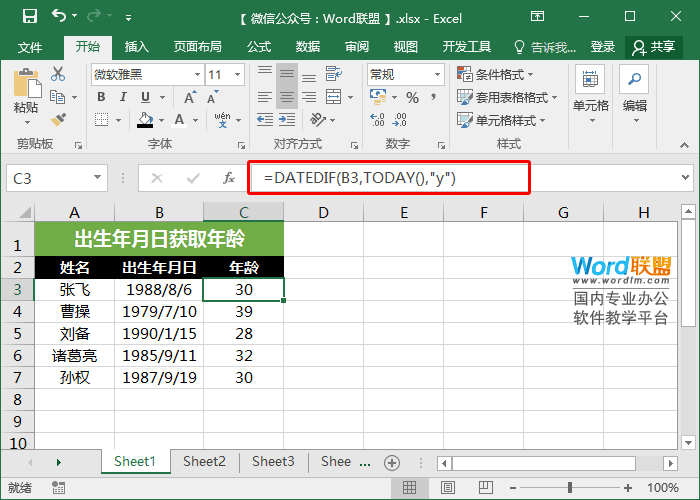Image resolution: width=700 pixels, height=500 pixels.
Task: Switch to the 页面布局 page layout tab
Action: pos(197,47)
